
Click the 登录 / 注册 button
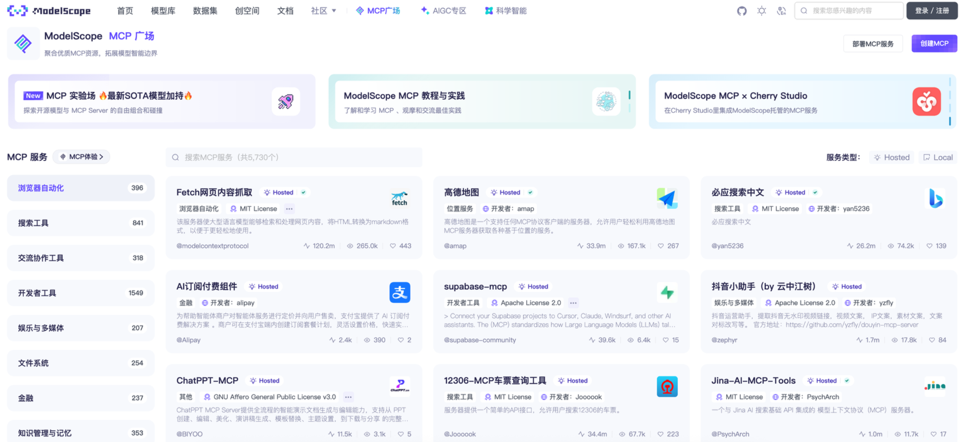pos(932,11)
